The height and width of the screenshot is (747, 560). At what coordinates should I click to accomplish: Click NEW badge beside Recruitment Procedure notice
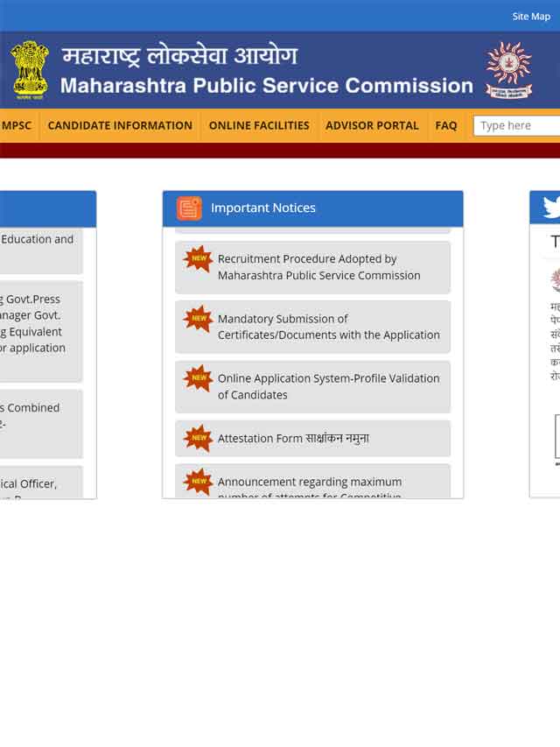click(198, 258)
